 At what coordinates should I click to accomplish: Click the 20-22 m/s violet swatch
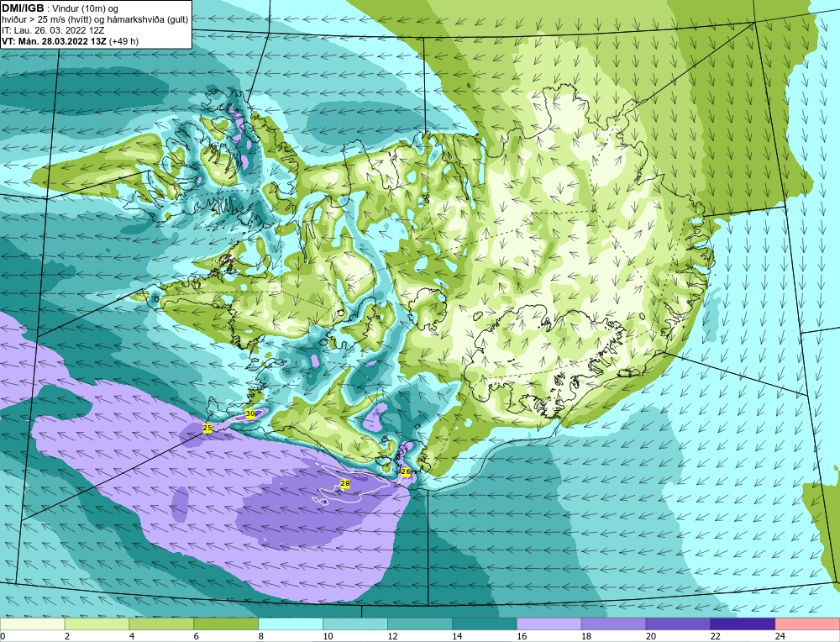point(678,624)
